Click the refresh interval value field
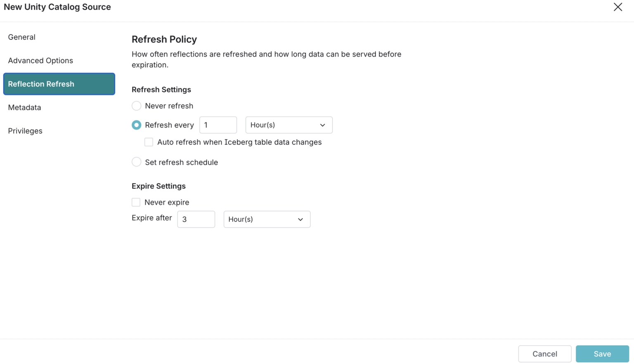The width and height of the screenshot is (634, 364). 218,125
